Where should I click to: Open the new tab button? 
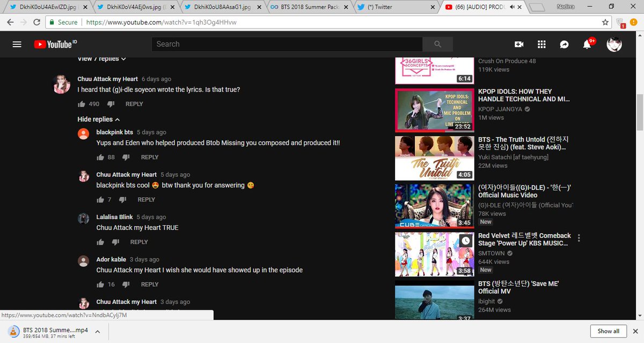click(x=538, y=8)
